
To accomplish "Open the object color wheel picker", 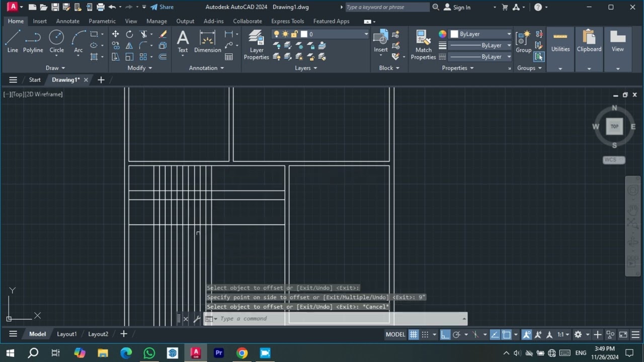I will (442, 34).
